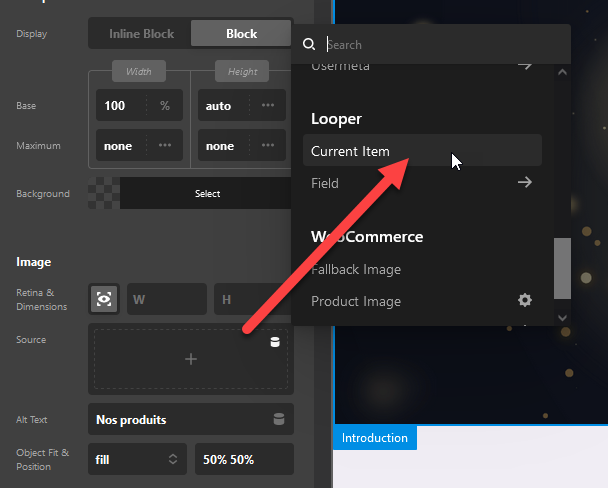The image size is (608, 488).
Task: Click the Source row label
Action: [31, 340]
